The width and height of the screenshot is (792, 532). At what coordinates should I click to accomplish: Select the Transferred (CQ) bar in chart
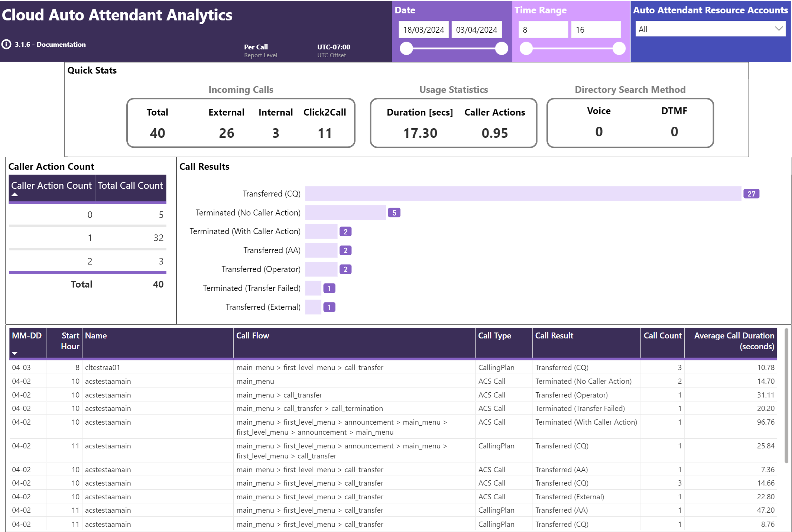523,194
